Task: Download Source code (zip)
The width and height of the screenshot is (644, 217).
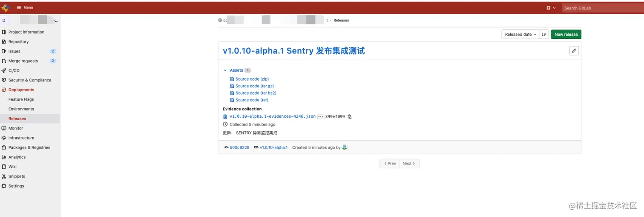Action: click(x=252, y=79)
